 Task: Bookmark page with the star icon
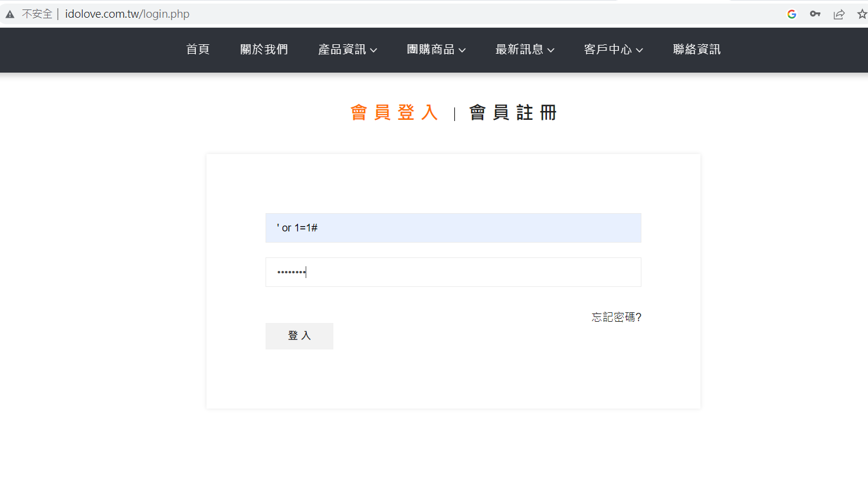tap(862, 14)
